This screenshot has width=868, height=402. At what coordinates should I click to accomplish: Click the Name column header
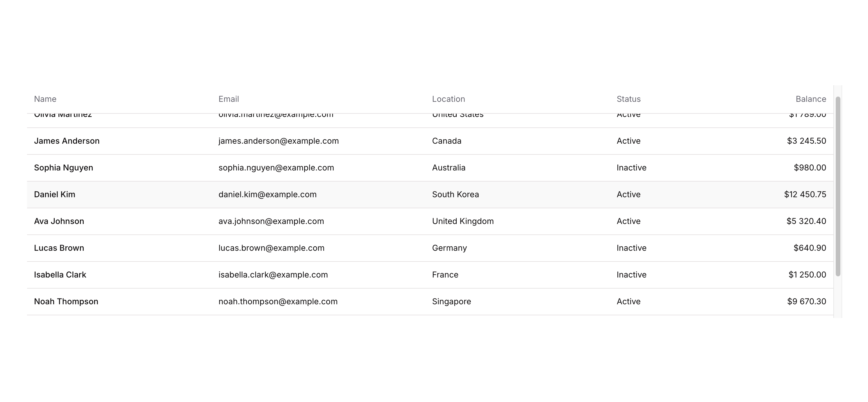pos(45,99)
